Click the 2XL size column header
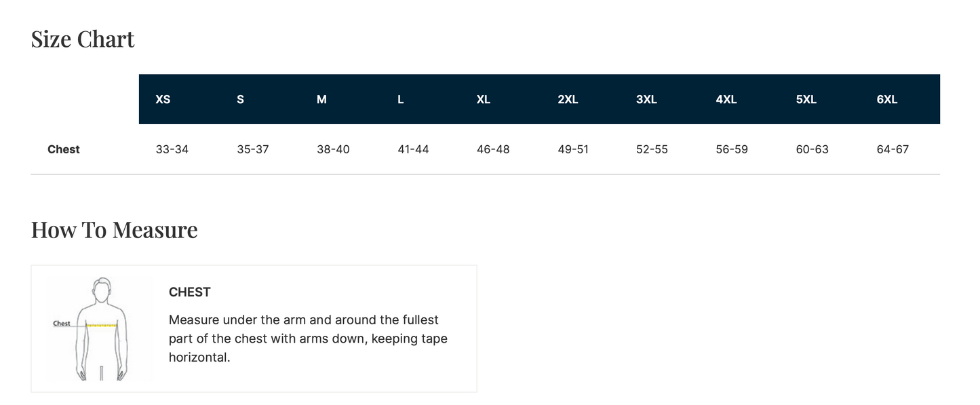The width and height of the screenshot is (980, 405). (568, 100)
